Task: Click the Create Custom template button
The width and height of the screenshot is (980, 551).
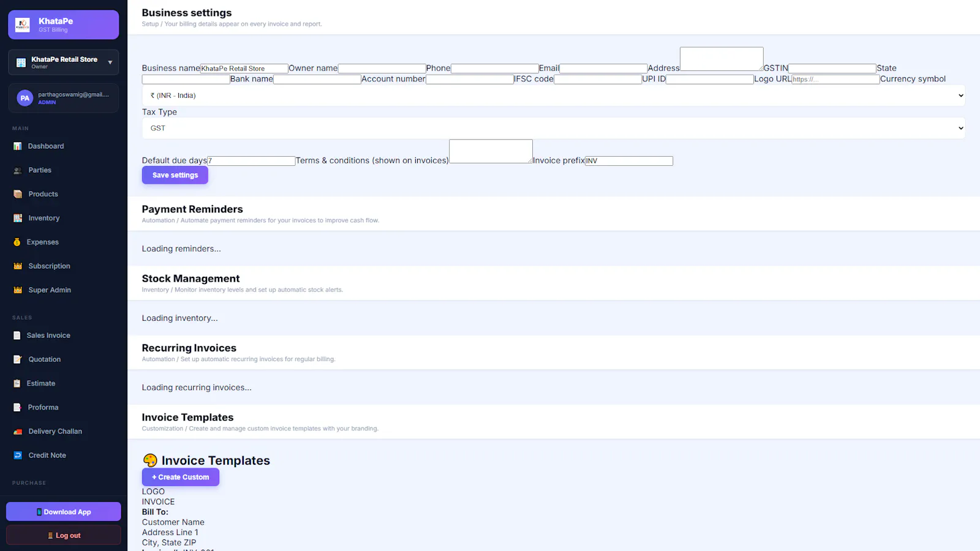Action: pos(181,477)
